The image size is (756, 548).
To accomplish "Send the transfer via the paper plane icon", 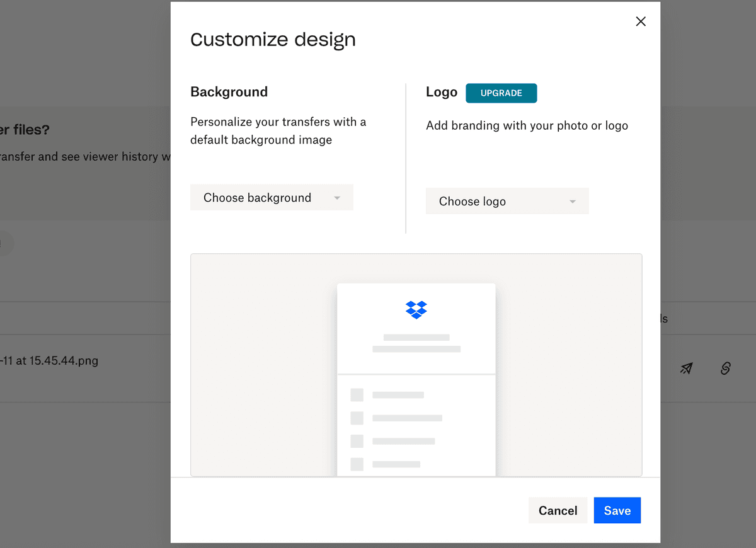I will [687, 368].
